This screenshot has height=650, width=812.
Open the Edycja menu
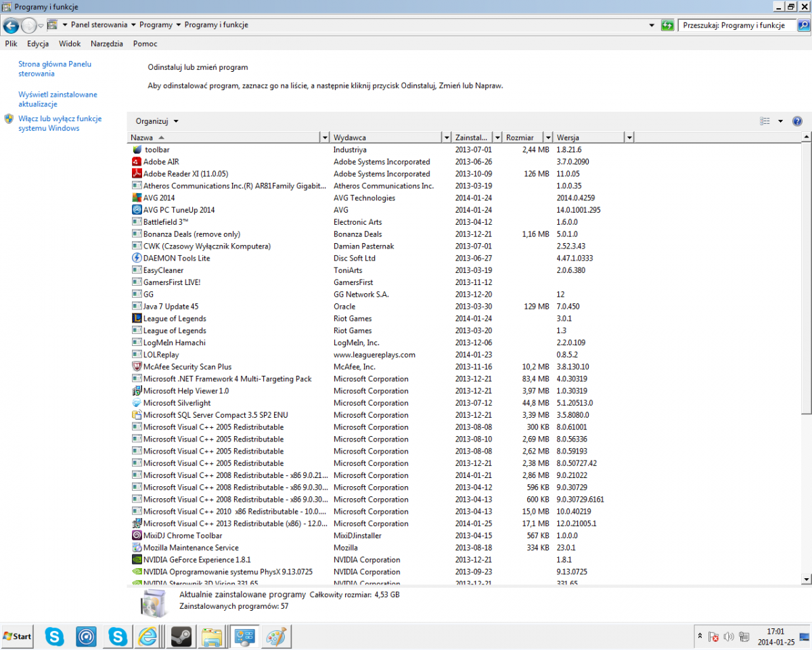[38, 44]
